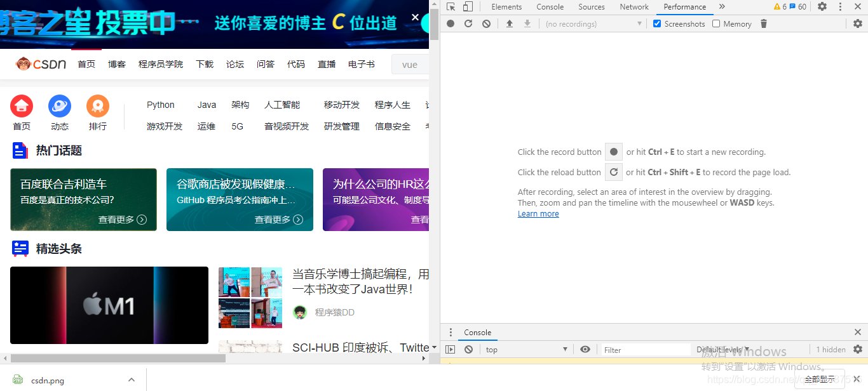This screenshot has height=391, width=868.
Task: Click the orange 排行 ranking icon
Action: [x=98, y=106]
